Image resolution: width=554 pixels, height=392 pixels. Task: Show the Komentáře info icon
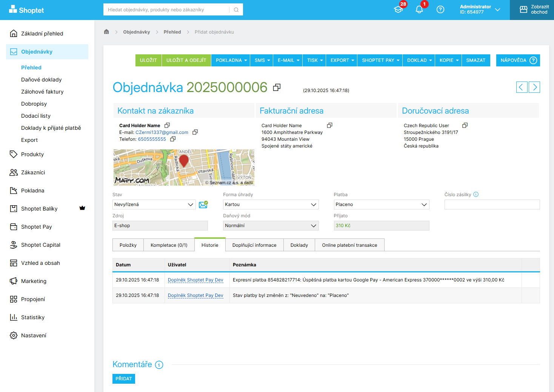point(159,365)
